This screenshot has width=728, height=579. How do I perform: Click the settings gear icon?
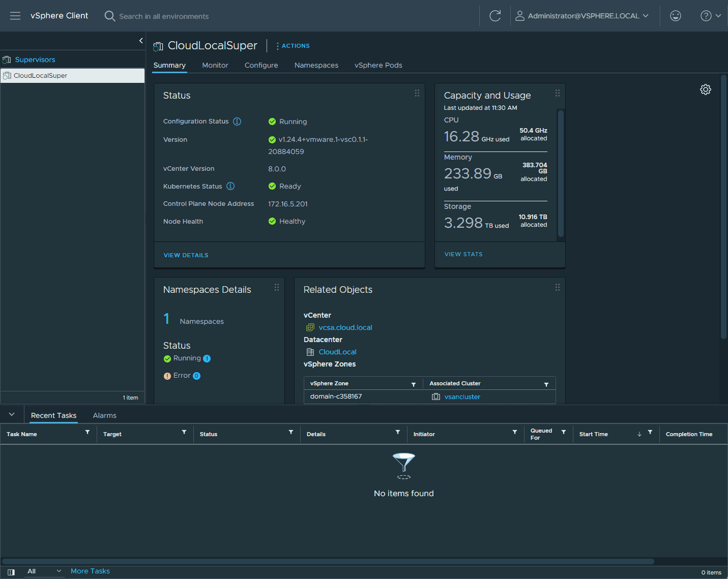[705, 89]
